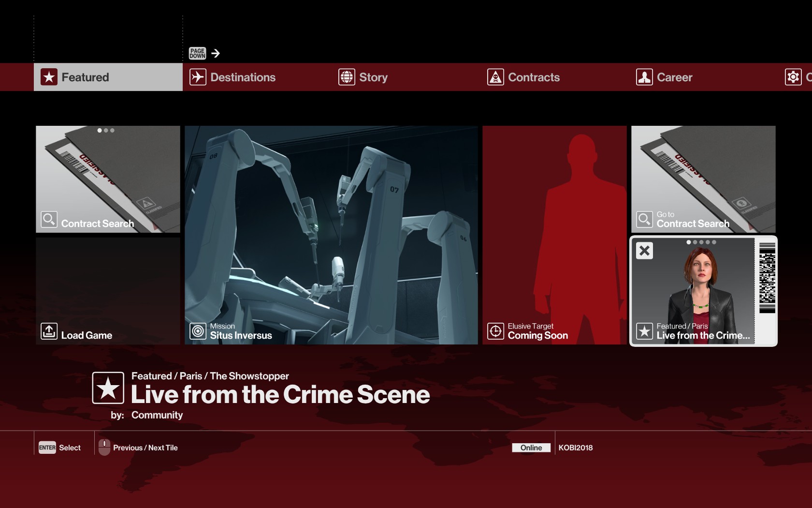Open the Load Game tile
This screenshot has height=508, width=812.
[x=108, y=291]
